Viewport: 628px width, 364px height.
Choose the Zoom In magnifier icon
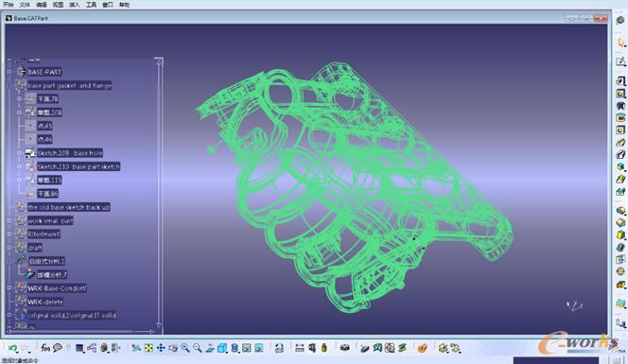[x=185, y=348]
